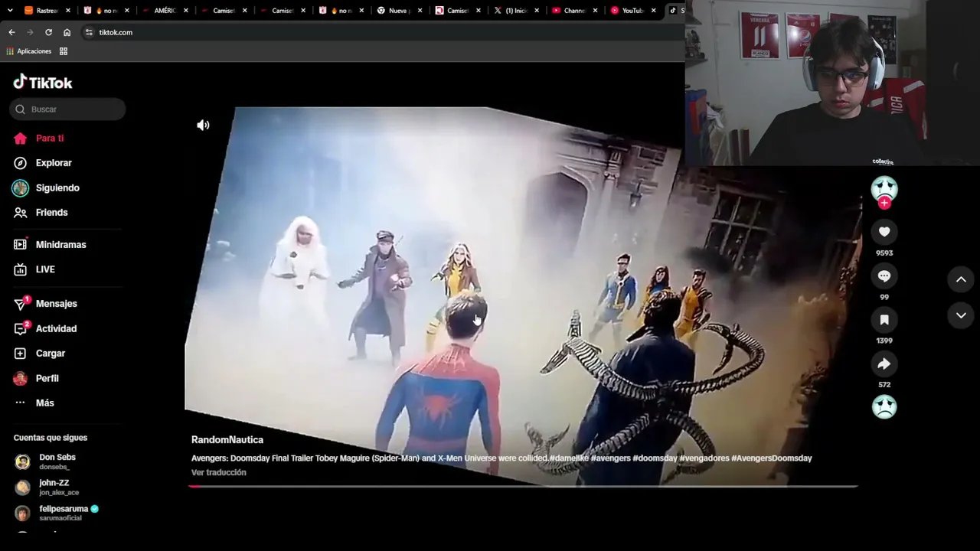Click the browser forward button
Image resolution: width=980 pixels, height=551 pixels.
tap(30, 32)
